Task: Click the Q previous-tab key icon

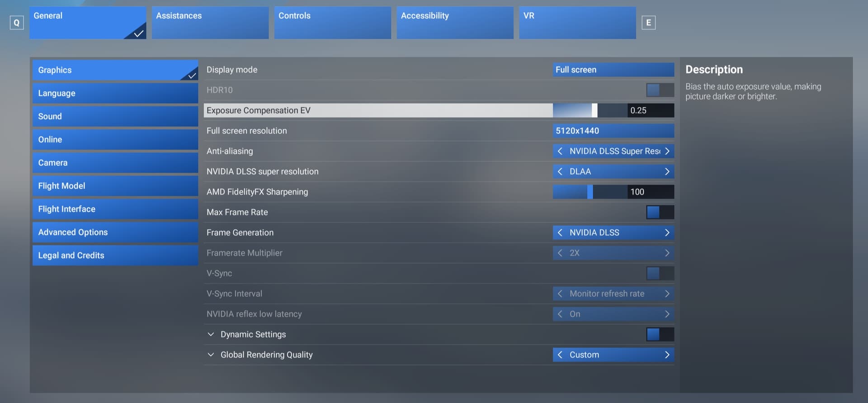Action: (17, 23)
